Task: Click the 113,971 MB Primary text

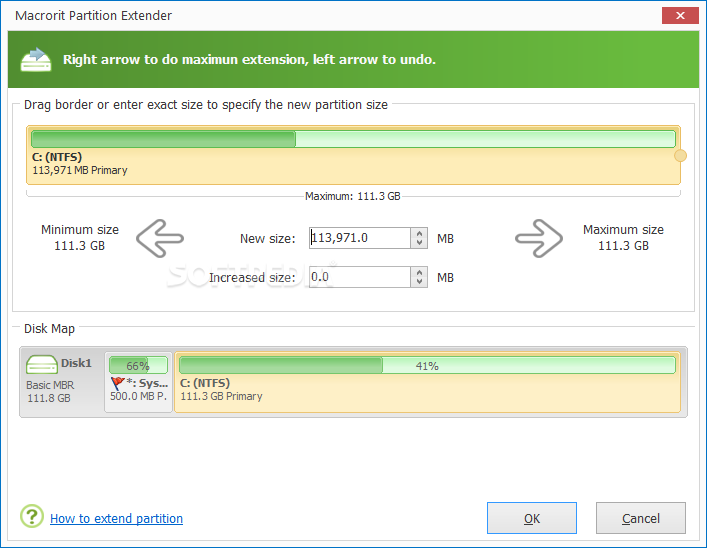Action: point(80,170)
